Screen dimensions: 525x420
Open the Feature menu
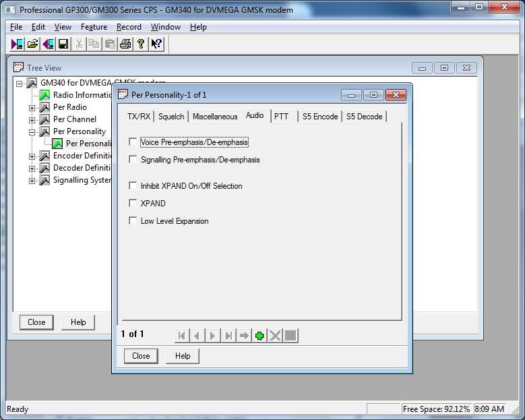click(94, 27)
